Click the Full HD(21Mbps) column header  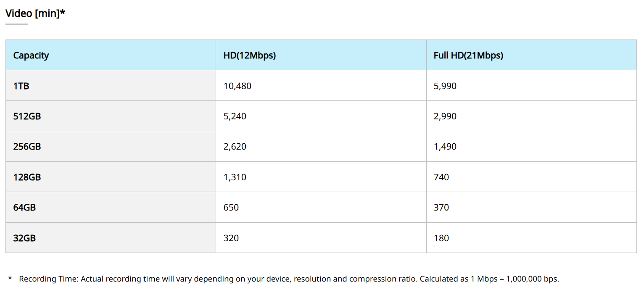pyautogui.click(x=468, y=55)
